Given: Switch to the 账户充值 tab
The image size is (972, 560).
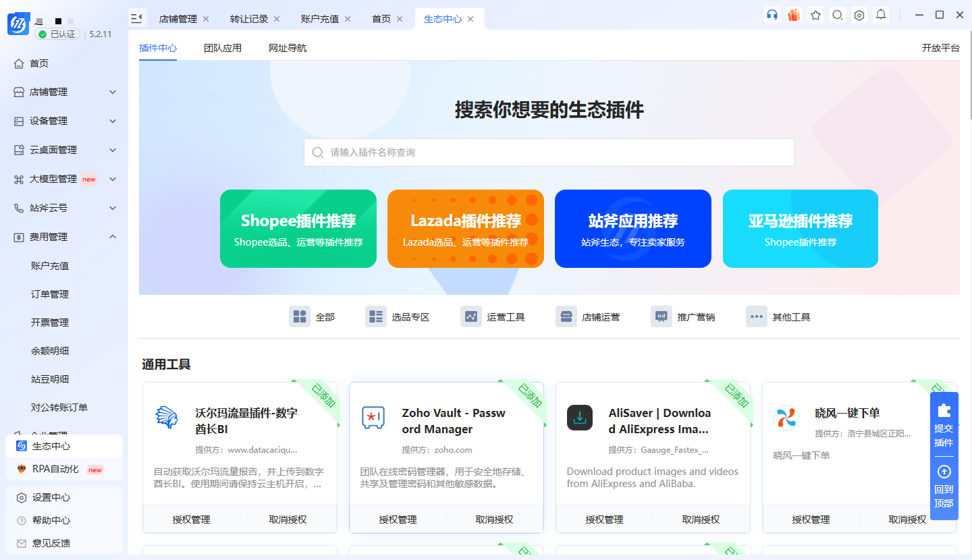Looking at the screenshot, I should click(320, 19).
